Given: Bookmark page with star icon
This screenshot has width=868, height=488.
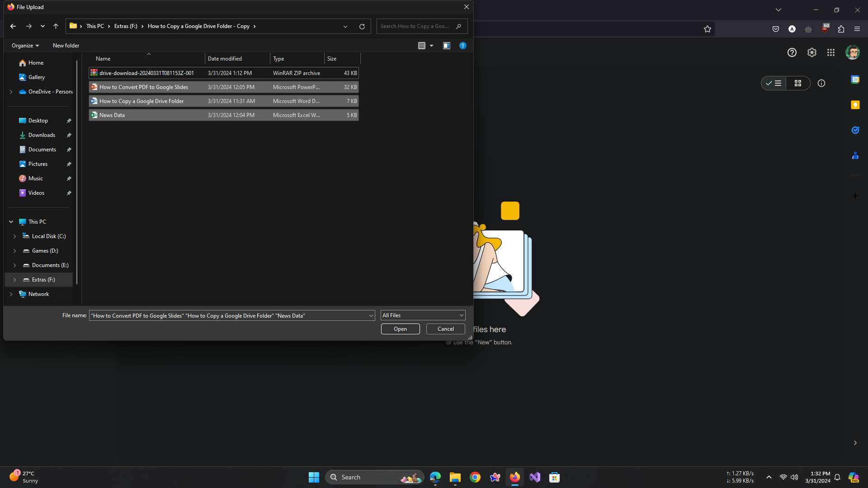Looking at the screenshot, I should coord(708,29).
